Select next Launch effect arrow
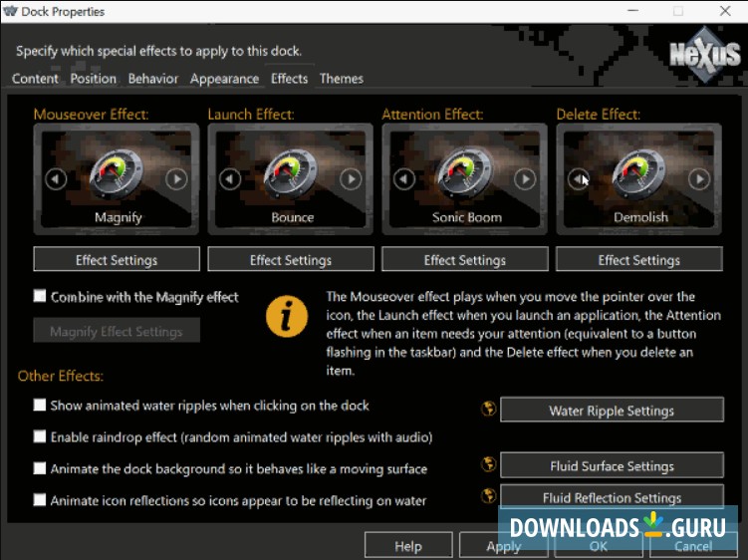Image resolution: width=748 pixels, height=560 pixels. (x=351, y=179)
